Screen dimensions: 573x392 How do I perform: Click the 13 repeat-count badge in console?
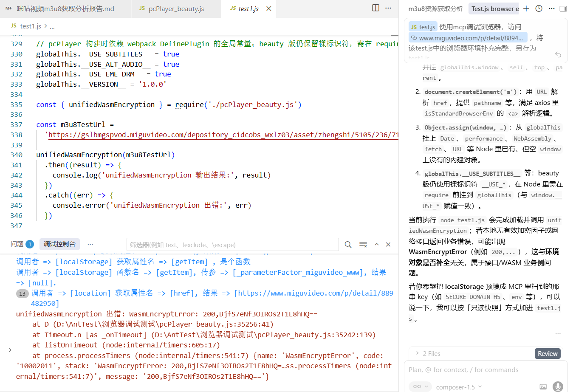22,293
